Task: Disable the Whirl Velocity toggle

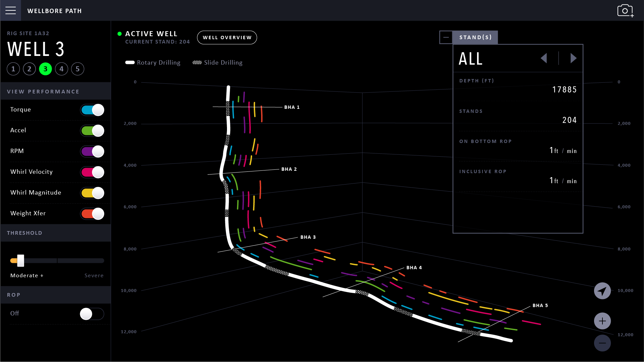Action: (x=92, y=172)
